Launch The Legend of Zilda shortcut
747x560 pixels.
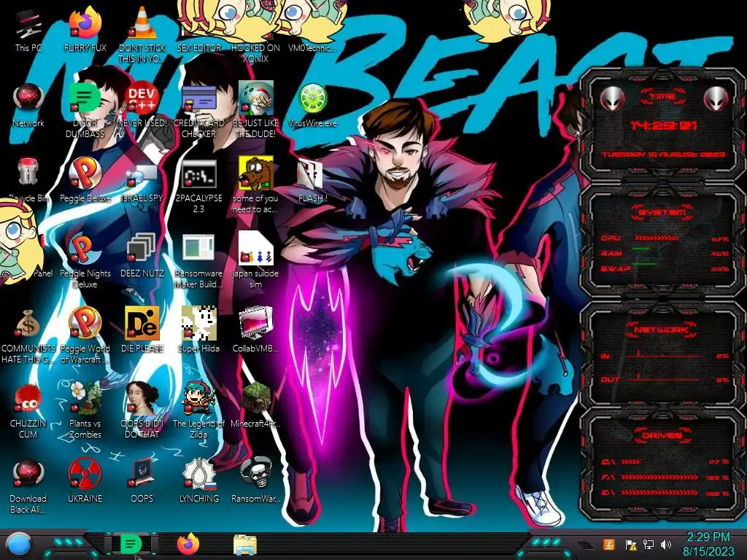pos(199,411)
